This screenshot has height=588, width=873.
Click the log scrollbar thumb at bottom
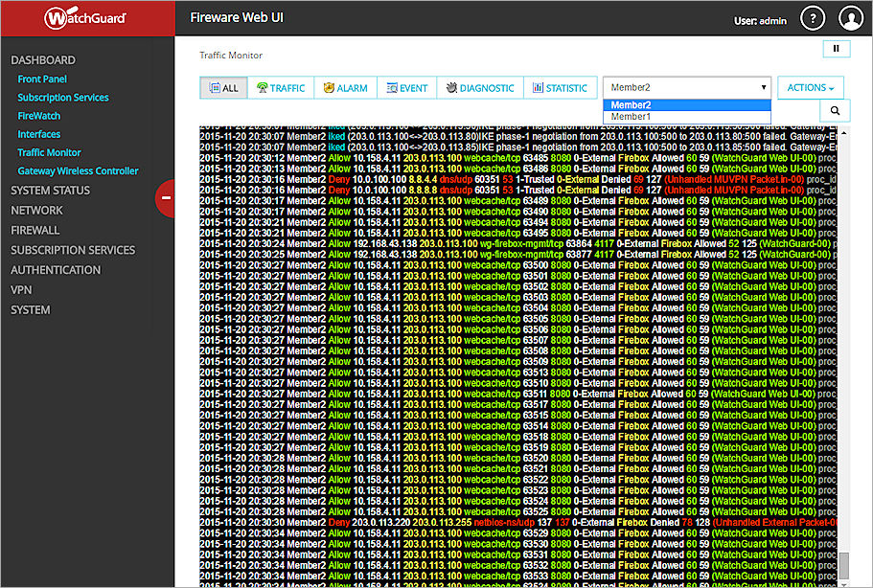844,566
